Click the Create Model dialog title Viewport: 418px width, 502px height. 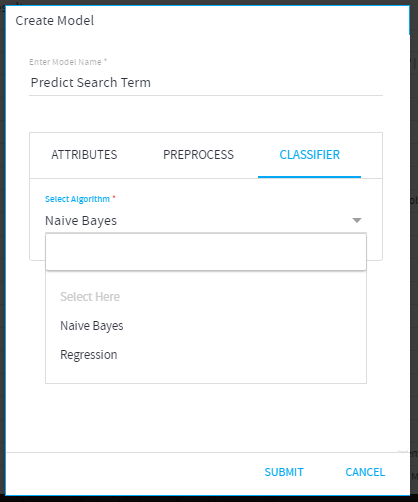(x=55, y=21)
